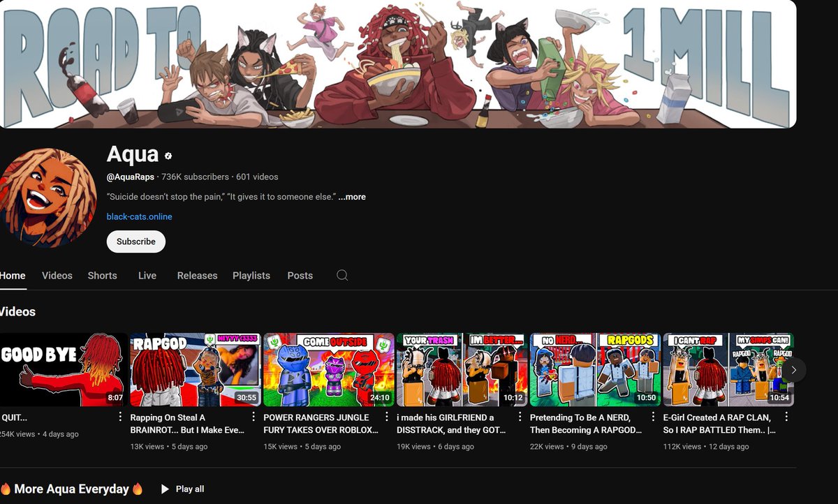Click title POWER RANGERS JUNGLE FURY TAKES OVER ROBLOX
The image size is (838, 504).
(x=321, y=424)
